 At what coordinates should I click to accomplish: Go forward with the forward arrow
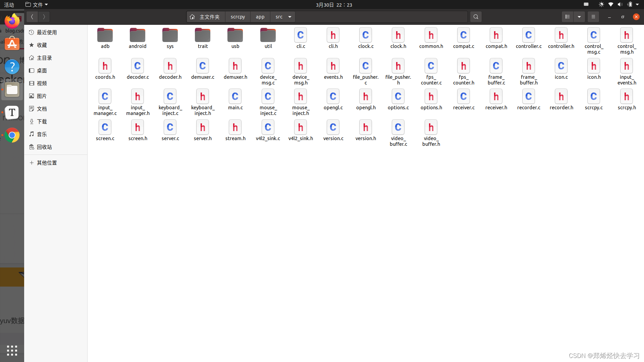pos(44,17)
